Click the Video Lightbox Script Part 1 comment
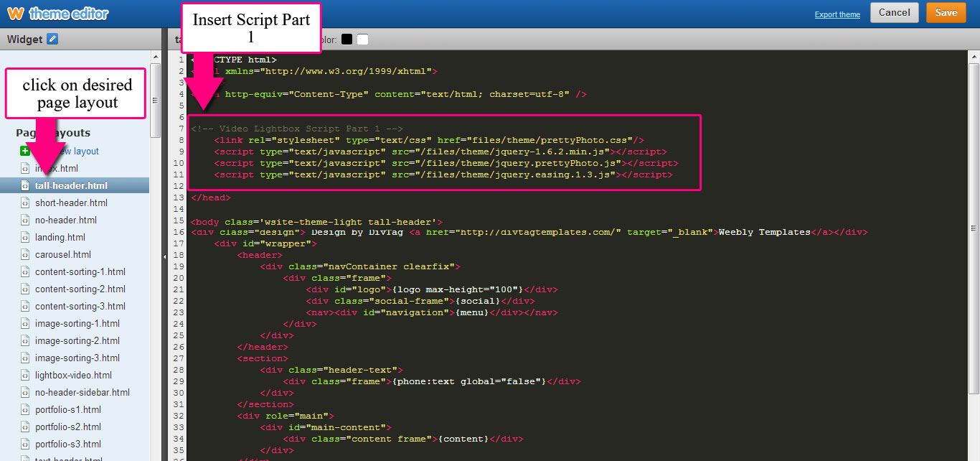Screen dimensions: 980x461 [x=297, y=129]
